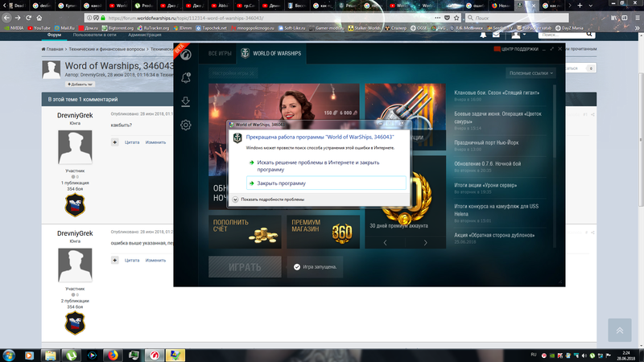
Task: Open RuTracker.org bookmark
Action: pos(153,28)
